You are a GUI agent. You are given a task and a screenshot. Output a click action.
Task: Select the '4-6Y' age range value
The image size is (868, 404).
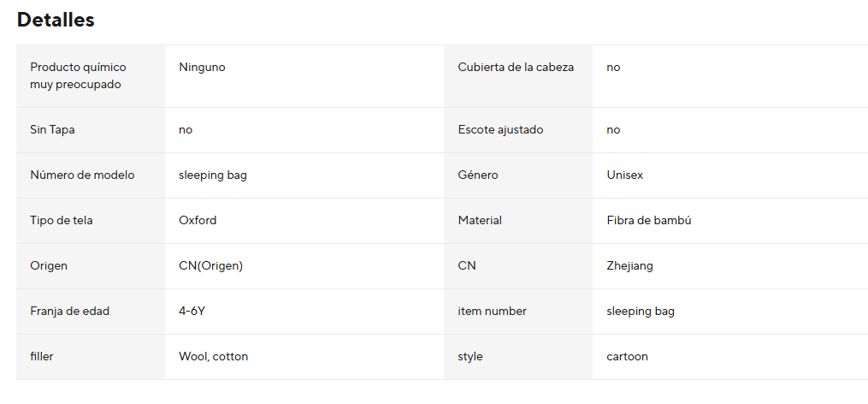[x=192, y=311]
